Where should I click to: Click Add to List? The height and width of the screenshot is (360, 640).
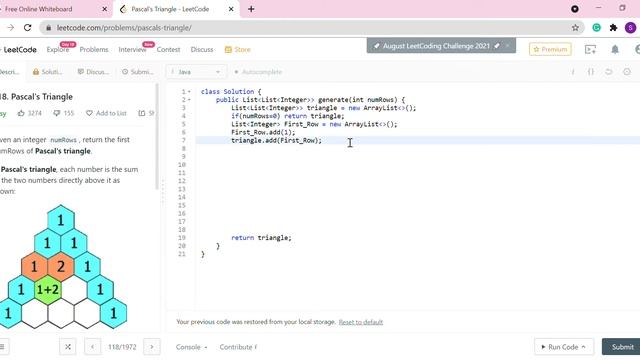(106, 113)
